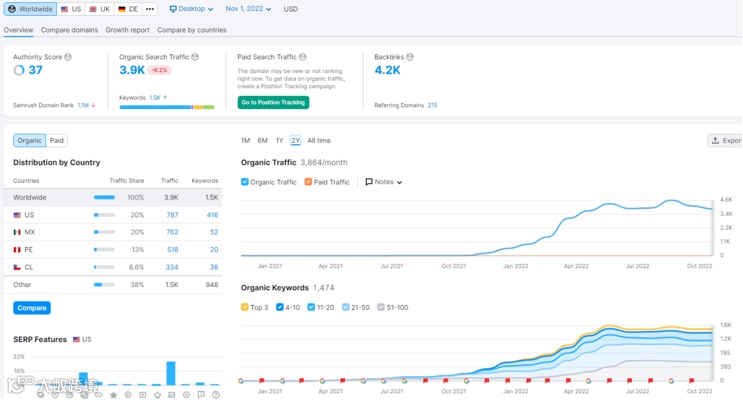Open Organic Search Traffic info icon
743x400 pixels.
click(x=195, y=57)
